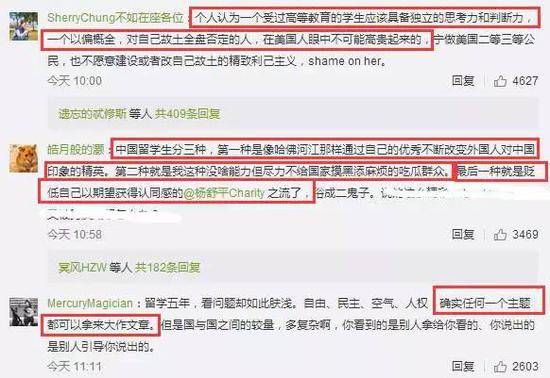Reply to MercuryMagician's 11:11 comment
Viewport: 550px width, 378px height.
pyautogui.click(x=463, y=366)
